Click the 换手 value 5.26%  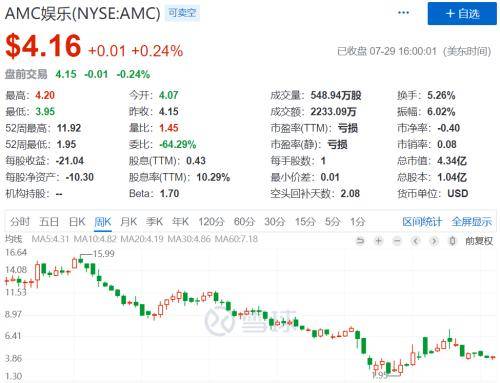click(441, 95)
